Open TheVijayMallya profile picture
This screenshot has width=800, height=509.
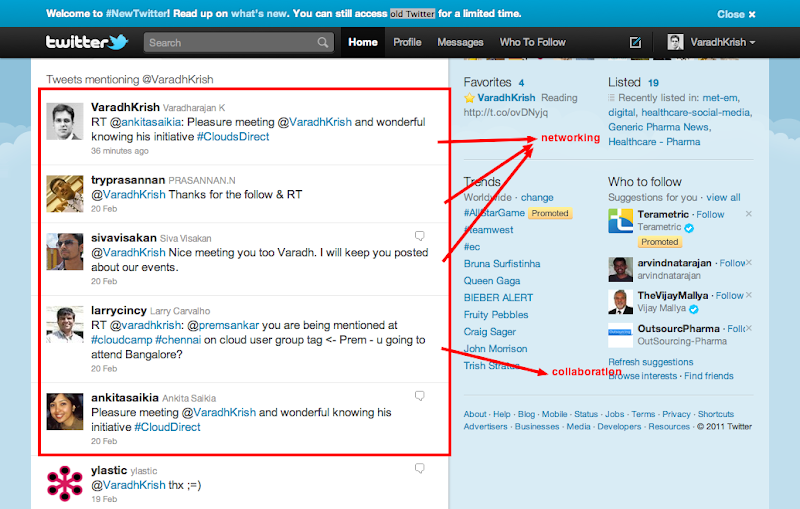620,302
